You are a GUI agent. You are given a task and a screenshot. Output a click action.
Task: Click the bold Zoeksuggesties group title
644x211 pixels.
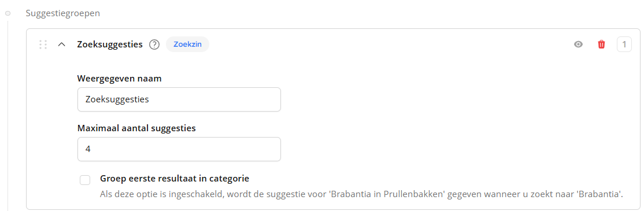tap(110, 45)
